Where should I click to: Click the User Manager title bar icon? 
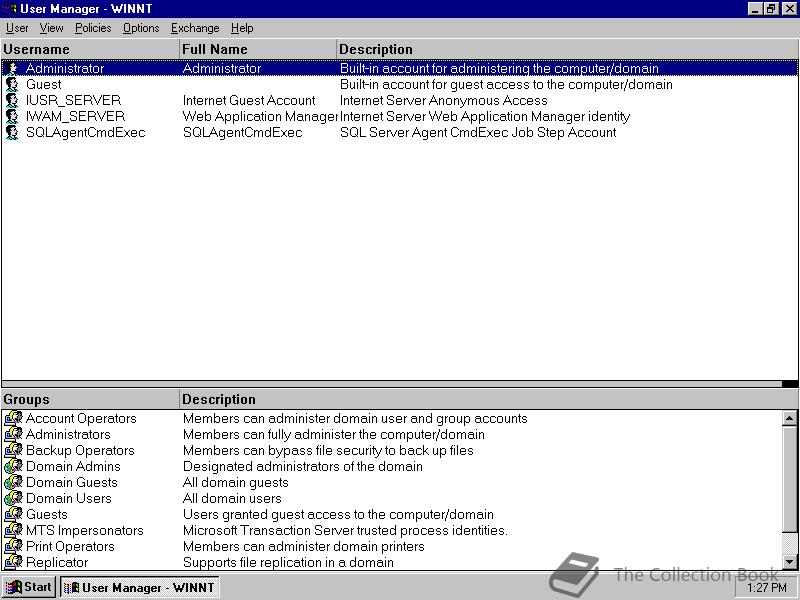tap(10, 9)
